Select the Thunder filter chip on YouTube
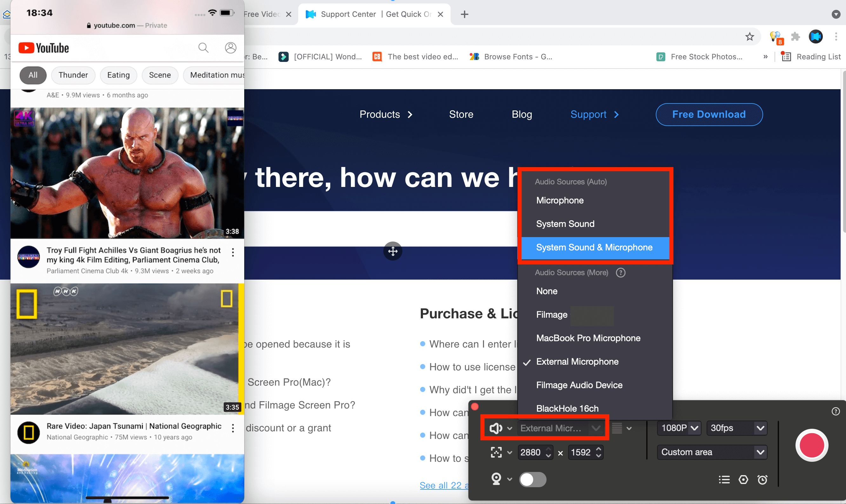Viewport: 846px width, 504px height. [73, 75]
